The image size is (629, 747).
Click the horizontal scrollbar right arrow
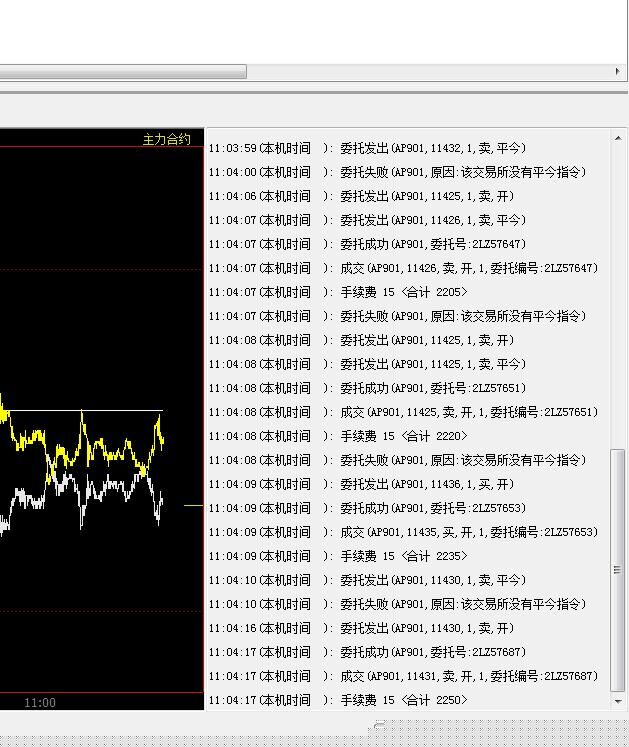click(x=618, y=71)
